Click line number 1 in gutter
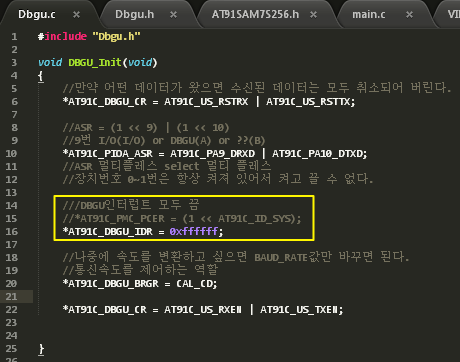The width and height of the screenshot is (460, 362). click(14, 36)
